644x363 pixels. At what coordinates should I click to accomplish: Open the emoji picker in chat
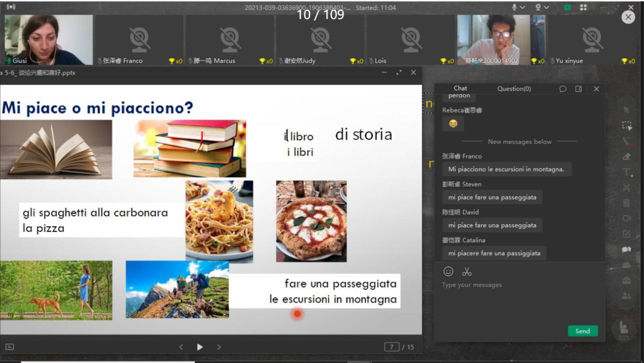coord(448,271)
